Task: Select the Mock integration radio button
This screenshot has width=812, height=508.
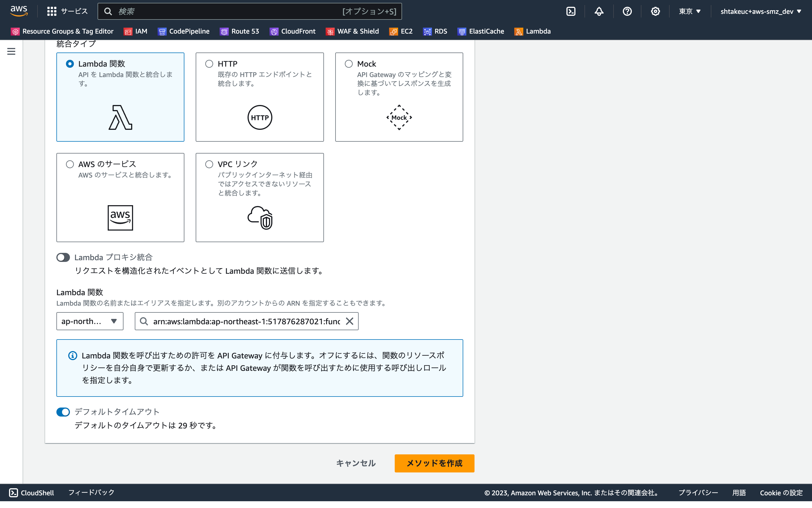Action: coord(348,64)
